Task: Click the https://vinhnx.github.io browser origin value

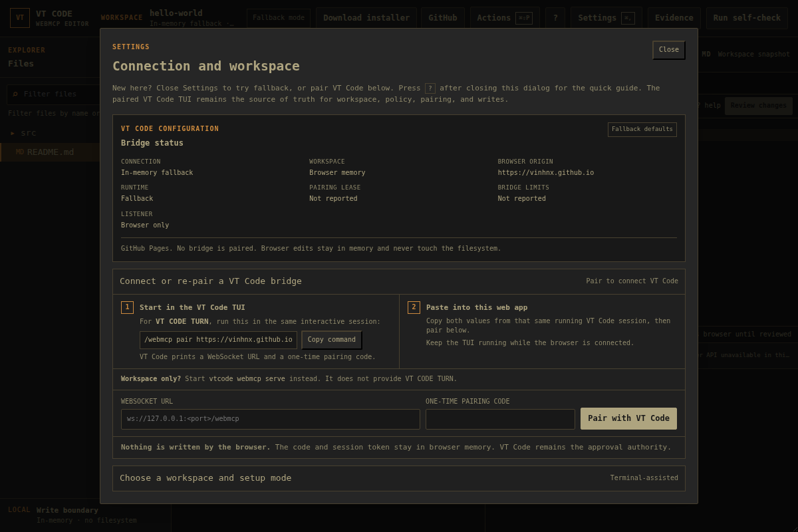Action: pos(546,173)
